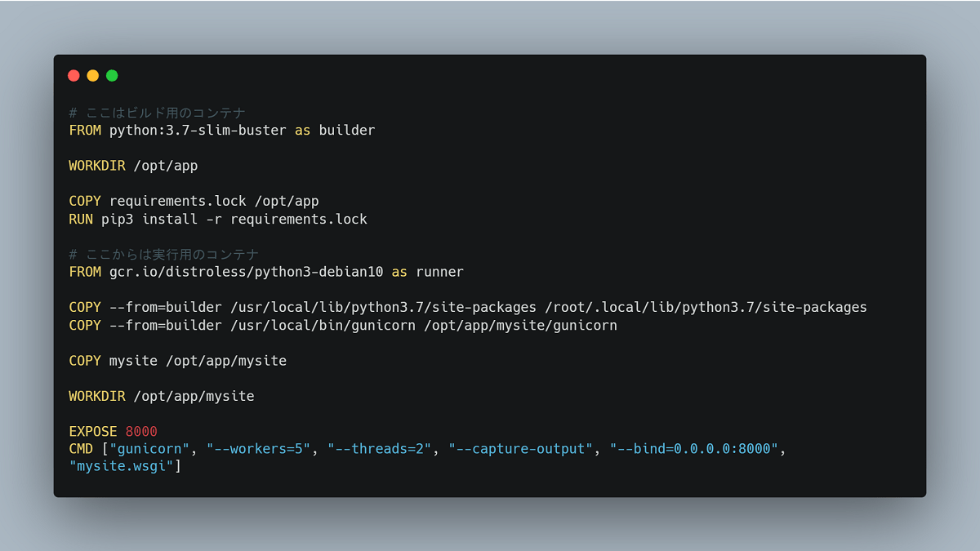Click the word builder after as
The width and height of the screenshot is (980, 551).
[x=347, y=131]
